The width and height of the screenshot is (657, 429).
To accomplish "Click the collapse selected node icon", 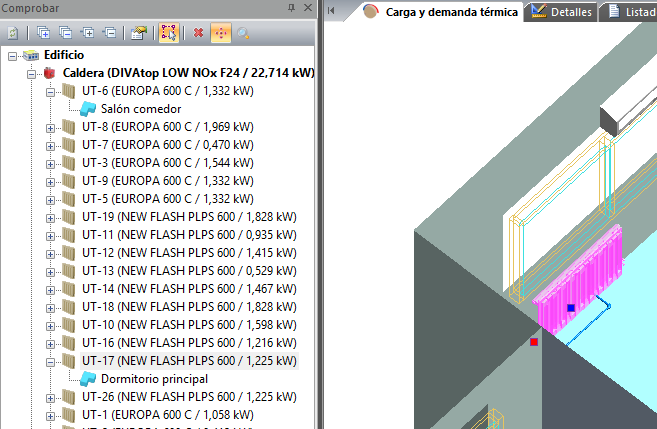I will click(x=109, y=33).
